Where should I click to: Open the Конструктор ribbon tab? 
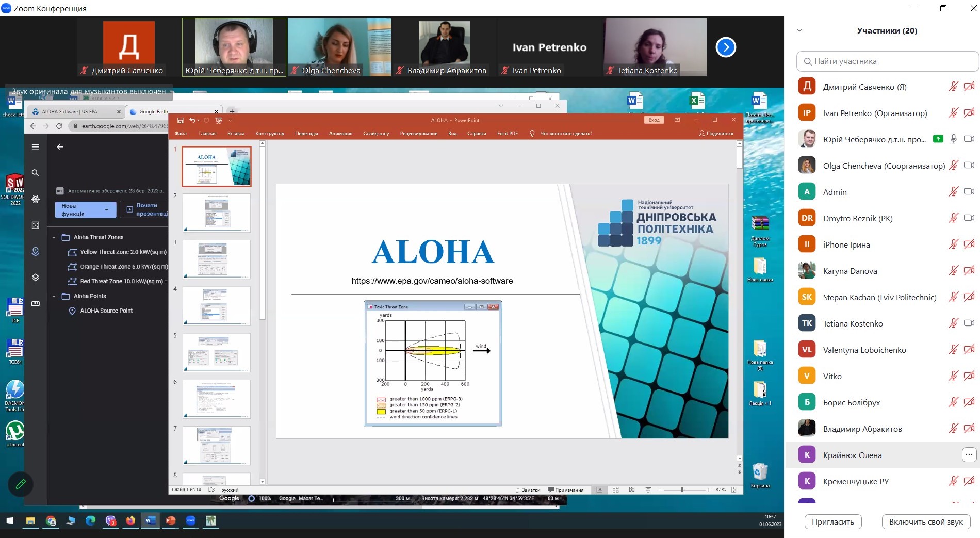(x=270, y=134)
